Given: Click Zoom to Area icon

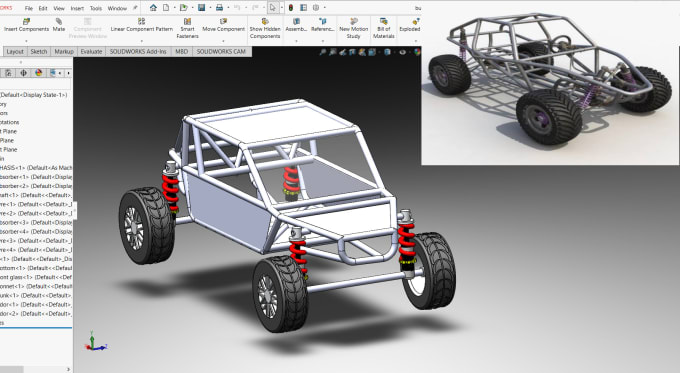Looking at the screenshot, I should point(332,52).
